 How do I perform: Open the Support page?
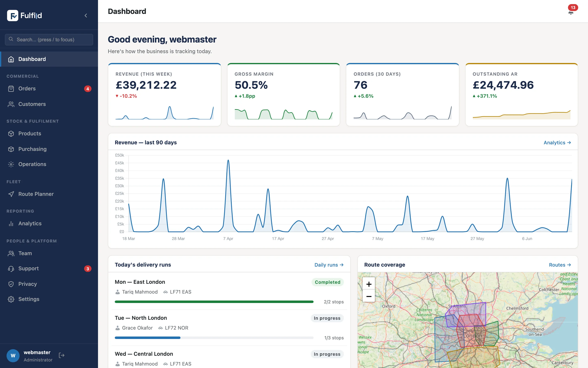click(x=49, y=268)
